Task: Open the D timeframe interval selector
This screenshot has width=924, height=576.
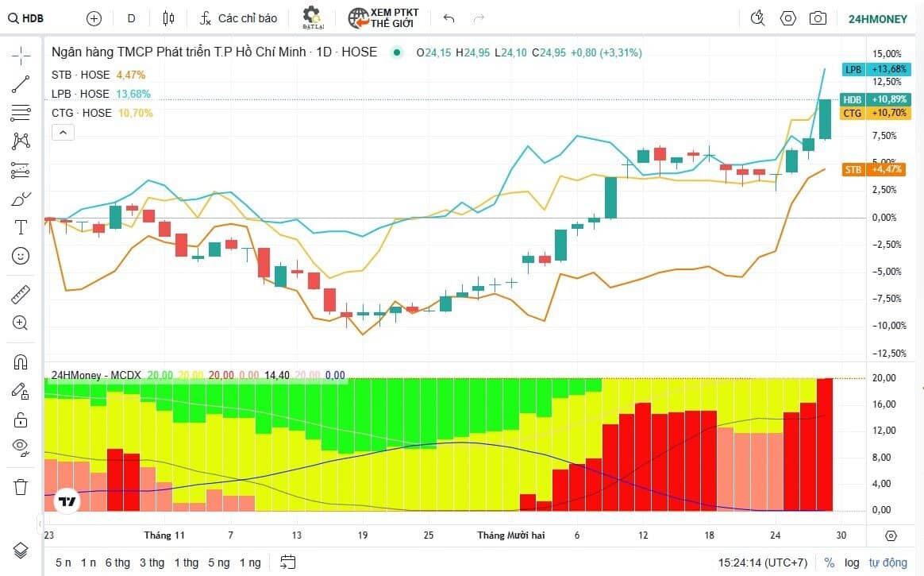Action: [131, 19]
